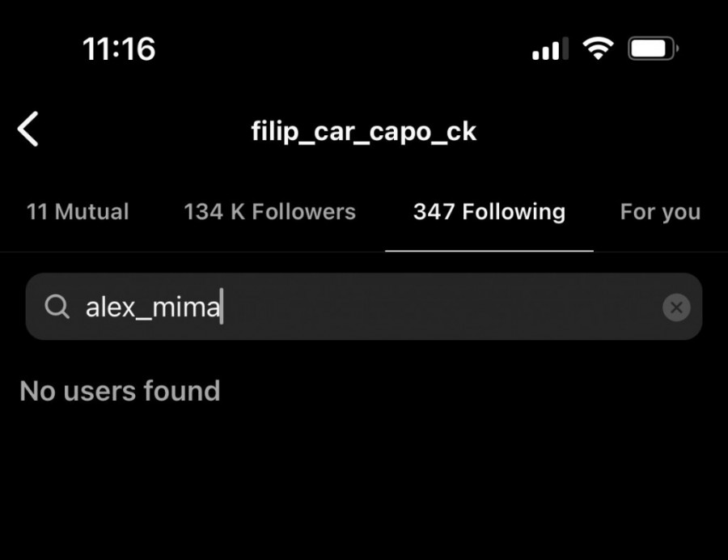The image size is (728, 560).
Task: Tap the underline beneath 347 Following
Action: [489, 251]
